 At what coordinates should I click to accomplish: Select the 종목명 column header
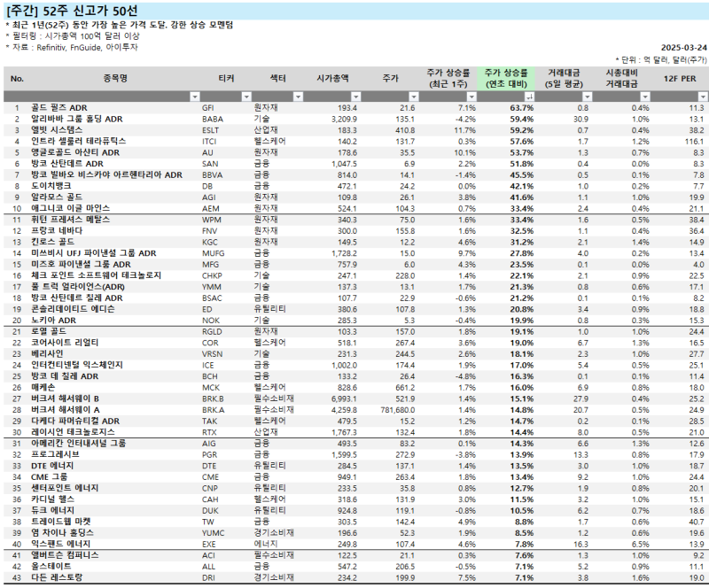click(115, 79)
